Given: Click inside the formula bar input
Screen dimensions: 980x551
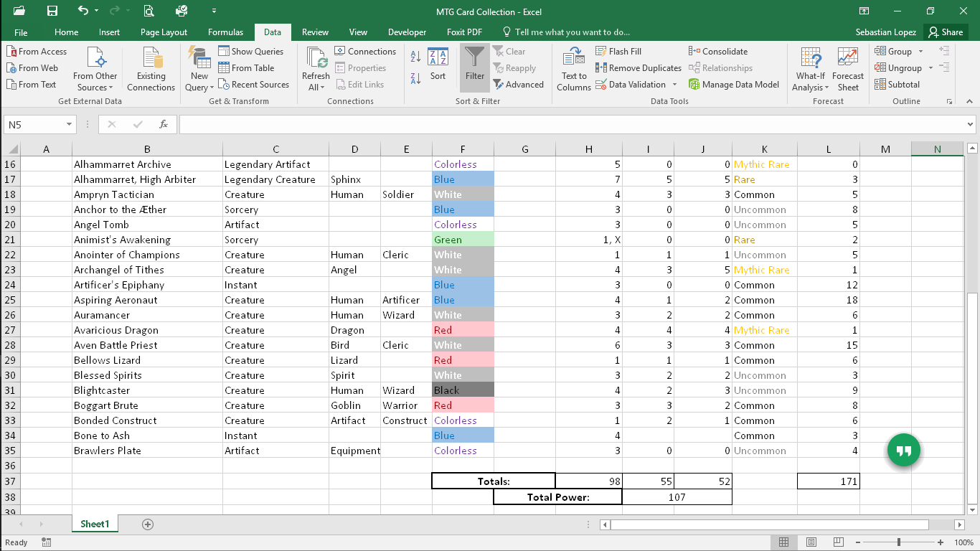Looking at the screenshot, I should tap(572, 125).
